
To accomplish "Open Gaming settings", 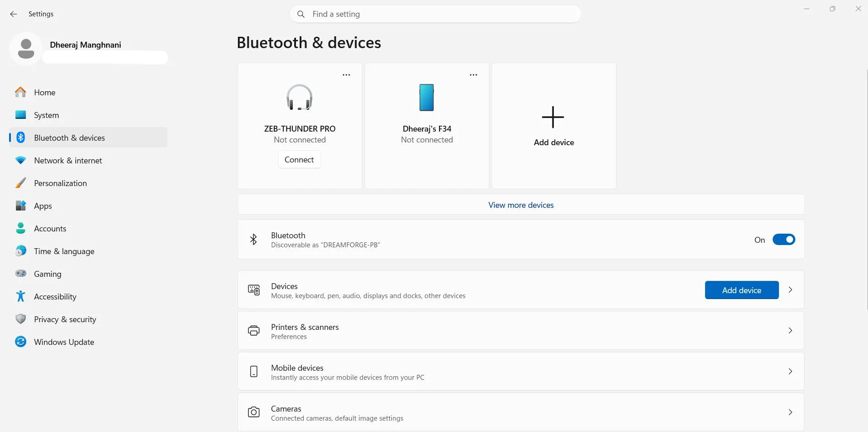I will (x=88, y=274).
